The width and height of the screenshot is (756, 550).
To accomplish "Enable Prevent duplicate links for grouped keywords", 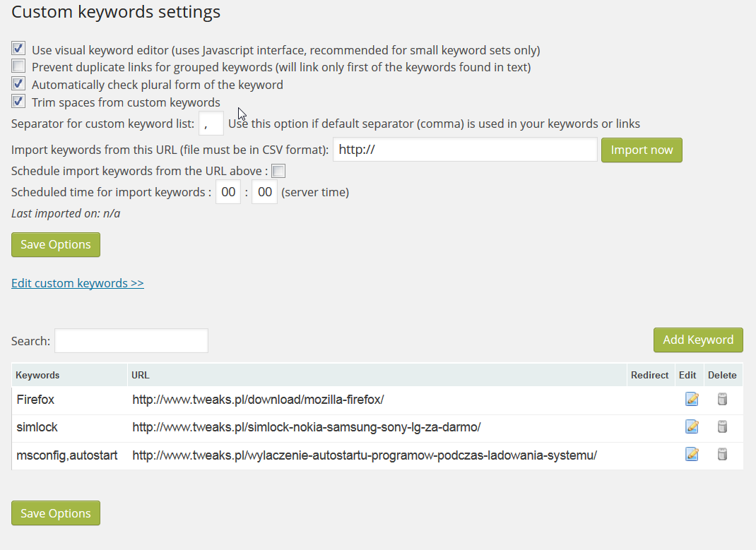I will click(x=18, y=66).
